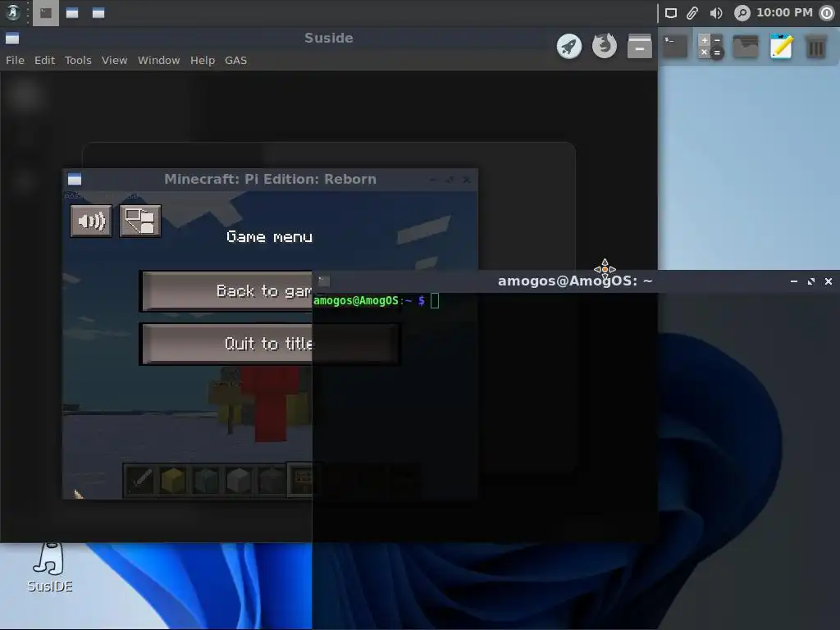
Task: Launch the terminal from the dock
Action: 675,47
